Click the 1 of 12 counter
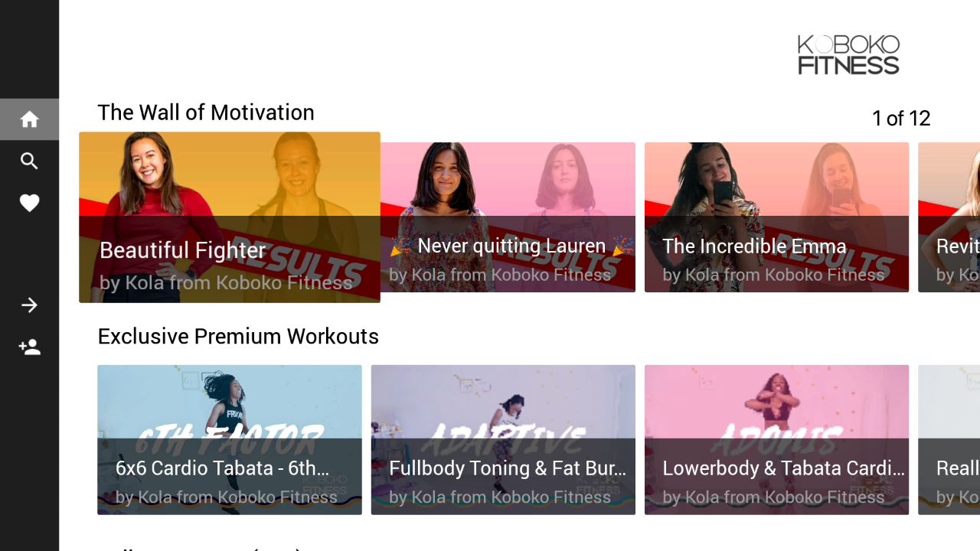980x551 pixels. point(901,119)
